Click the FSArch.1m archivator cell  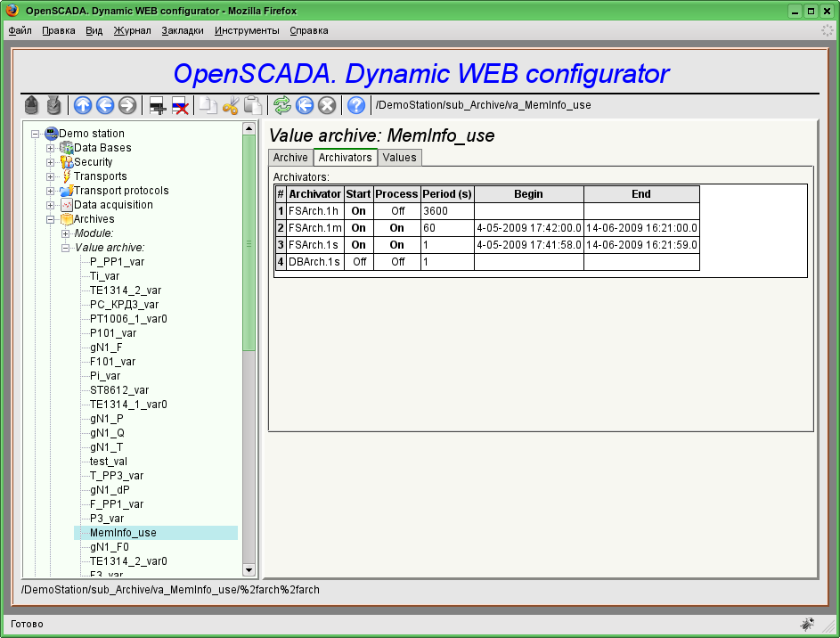315,228
